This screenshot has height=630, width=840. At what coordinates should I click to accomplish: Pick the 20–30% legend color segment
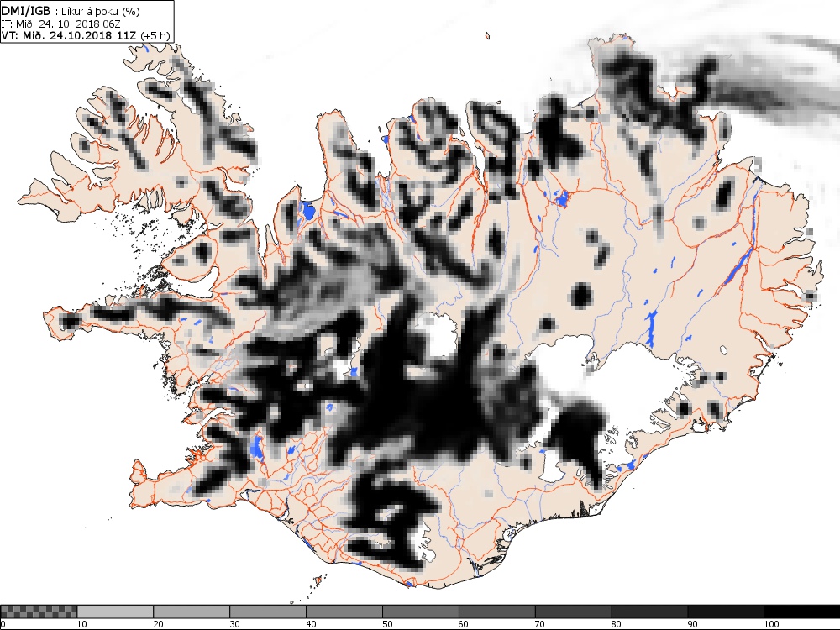tap(192, 612)
